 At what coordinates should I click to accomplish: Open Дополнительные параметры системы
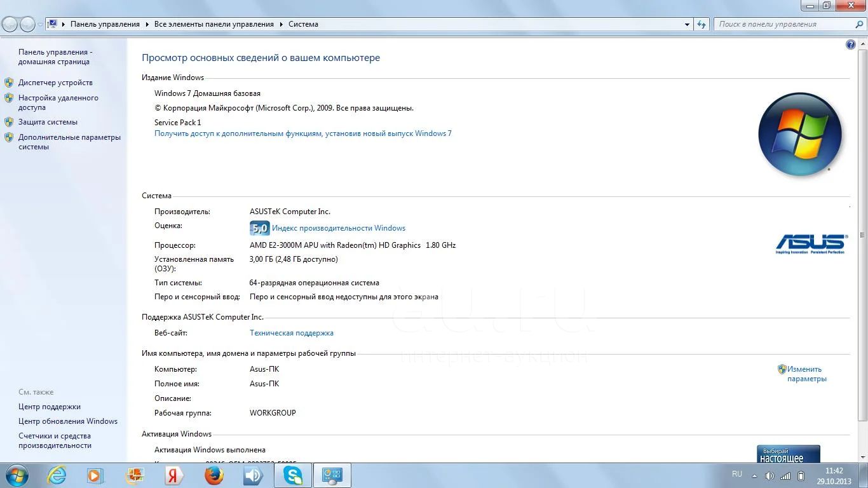pos(69,142)
